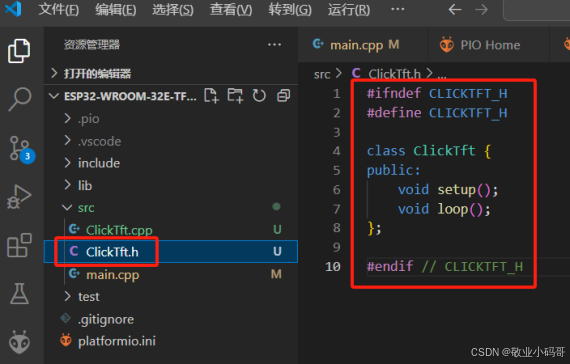Click the 'public:' access specifier text
570x364 pixels.
(393, 171)
